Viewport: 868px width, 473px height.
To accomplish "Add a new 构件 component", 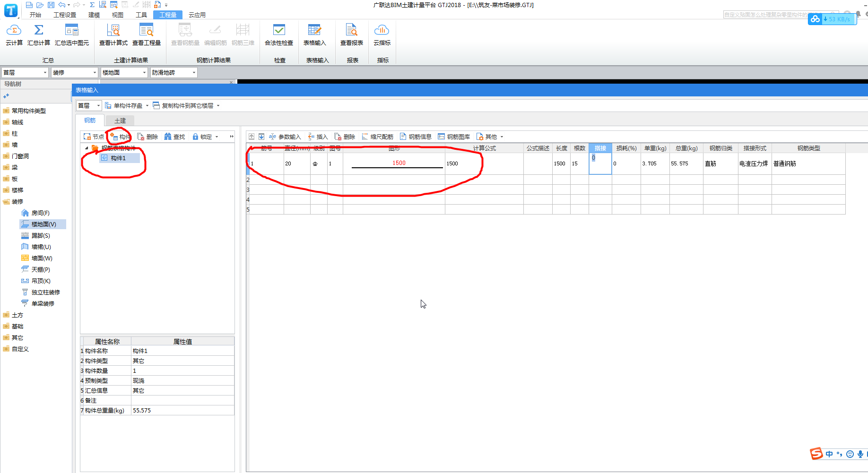I will (120, 137).
